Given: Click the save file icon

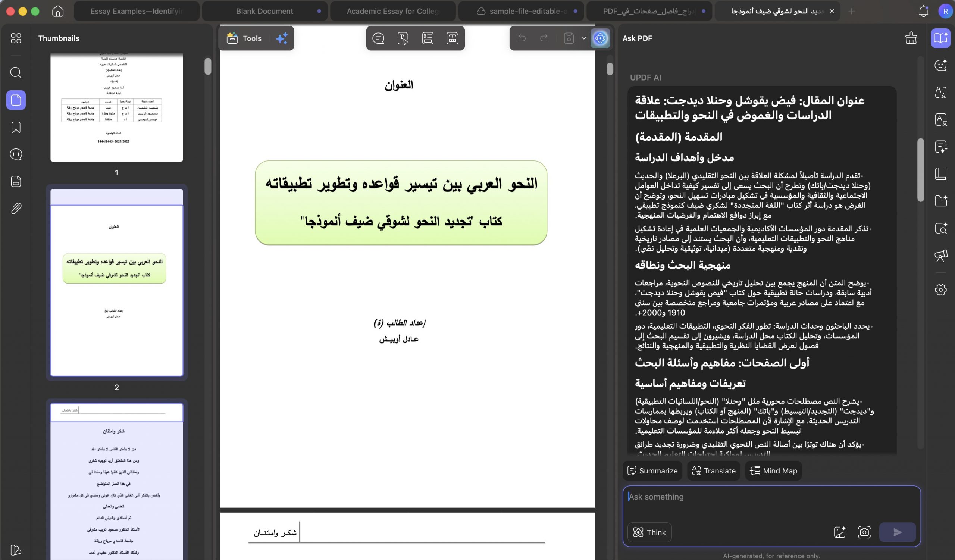Looking at the screenshot, I should [x=569, y=38].
